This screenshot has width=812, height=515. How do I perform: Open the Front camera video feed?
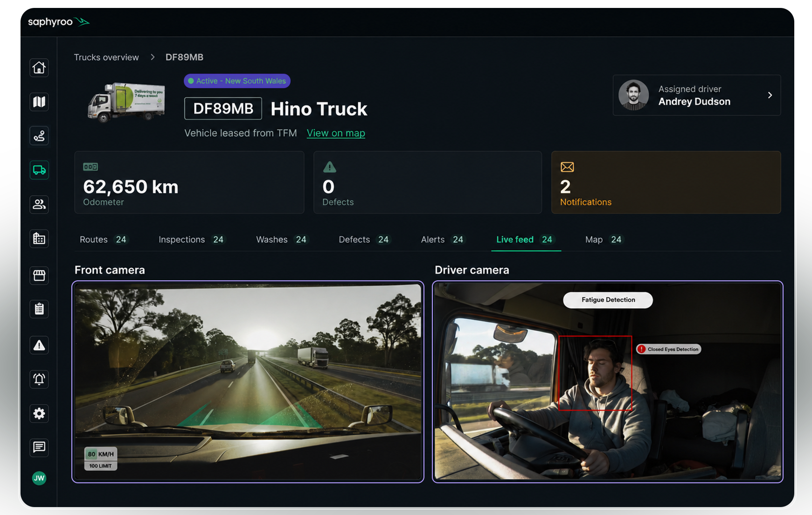(x=248, y=382)
